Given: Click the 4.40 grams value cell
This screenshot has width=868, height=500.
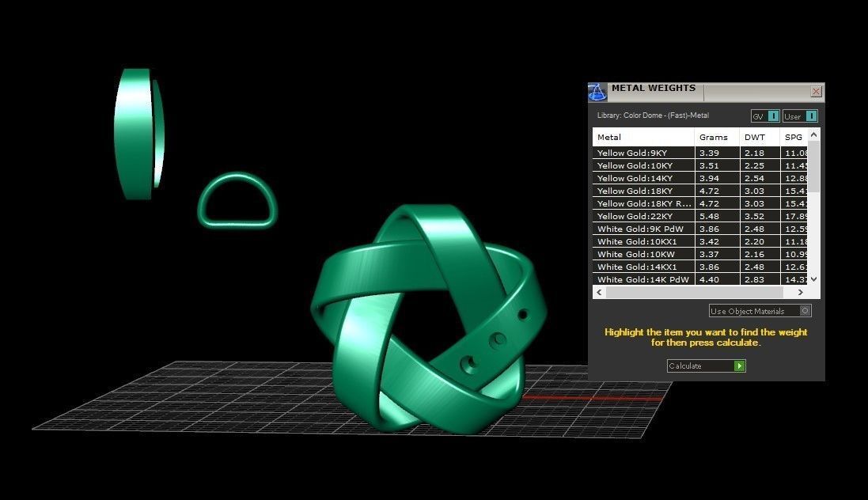Looking at the screenshot, I should click(x=717, y=279).
